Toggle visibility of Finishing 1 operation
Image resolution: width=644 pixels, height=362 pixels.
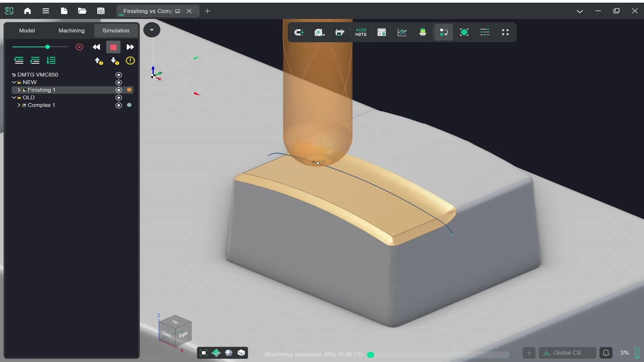(x=118, y=90)
